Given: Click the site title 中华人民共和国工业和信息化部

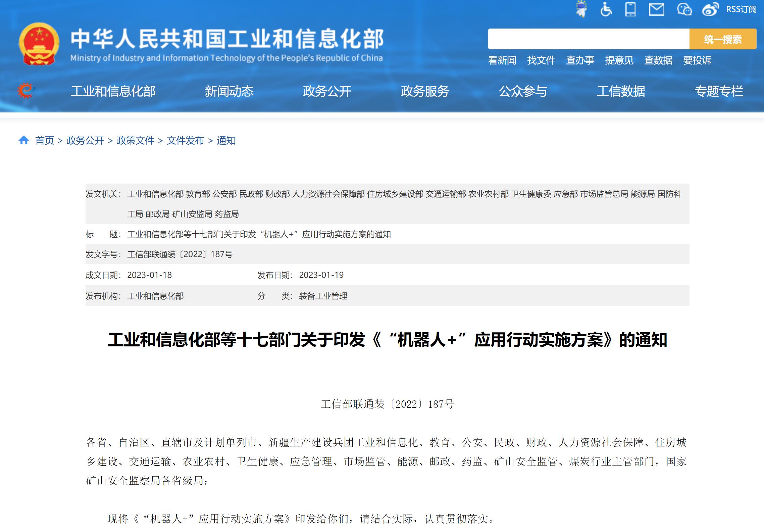Looking at the screenshot, I should point(227,39).
